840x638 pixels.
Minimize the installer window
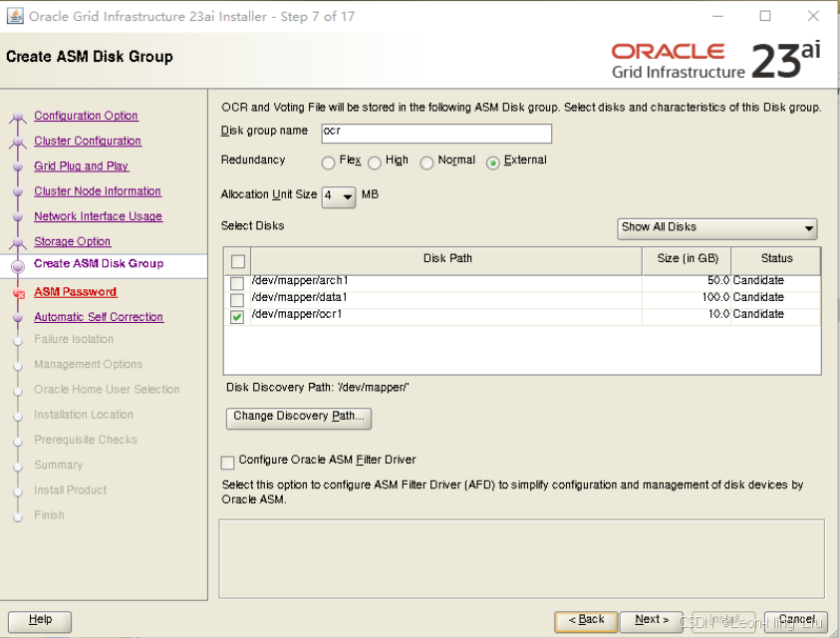click(x=717, y=16)
